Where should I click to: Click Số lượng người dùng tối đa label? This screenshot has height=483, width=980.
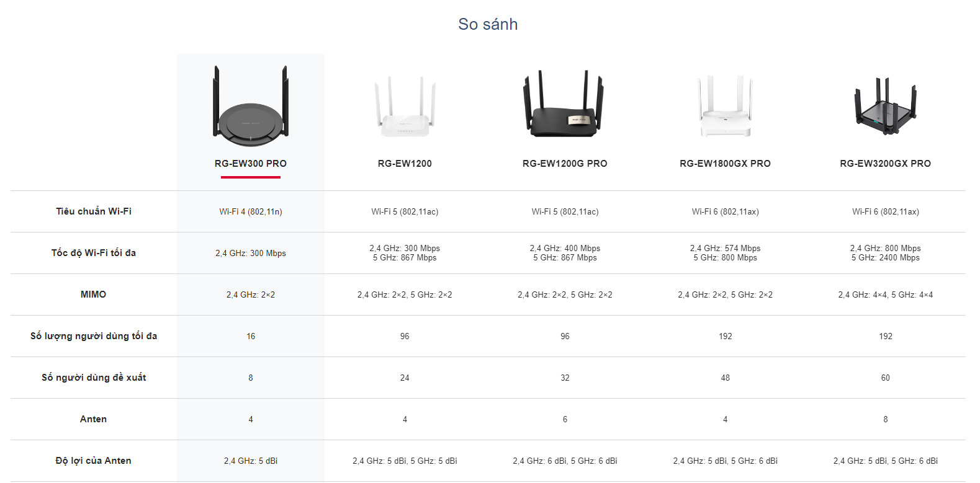coord(94,336)
